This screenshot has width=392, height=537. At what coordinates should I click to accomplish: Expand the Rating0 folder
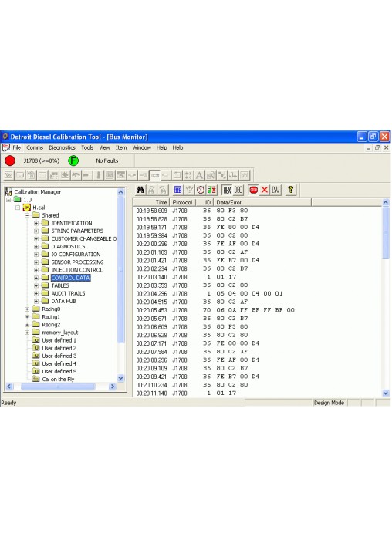27,309
